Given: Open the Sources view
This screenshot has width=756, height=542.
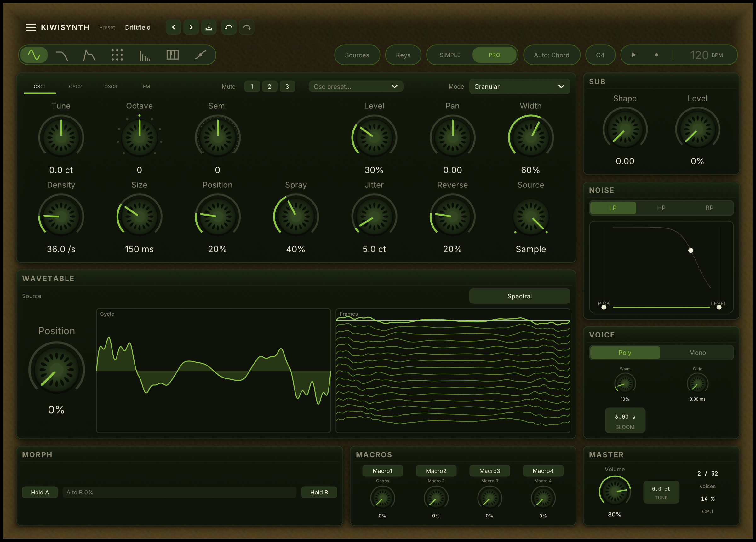Looking at the screenshot, I should [x=357, y=55].
